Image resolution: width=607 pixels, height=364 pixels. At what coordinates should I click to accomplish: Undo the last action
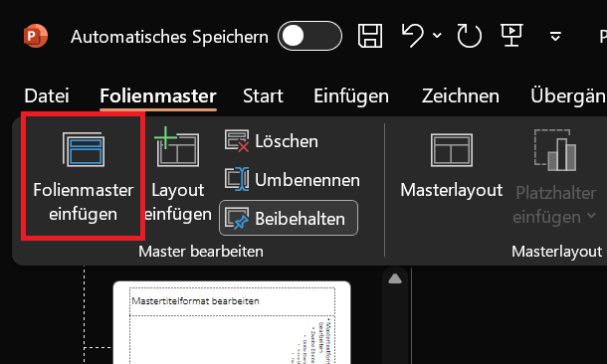pos(413,36)
